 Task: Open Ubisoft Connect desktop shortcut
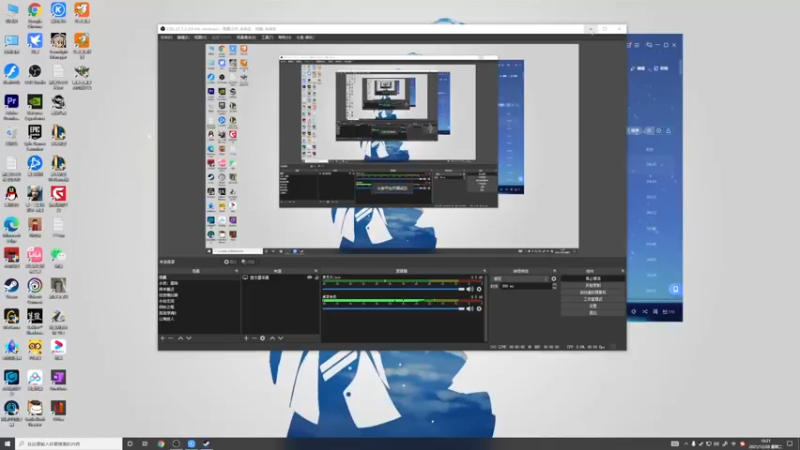(35, 290)
